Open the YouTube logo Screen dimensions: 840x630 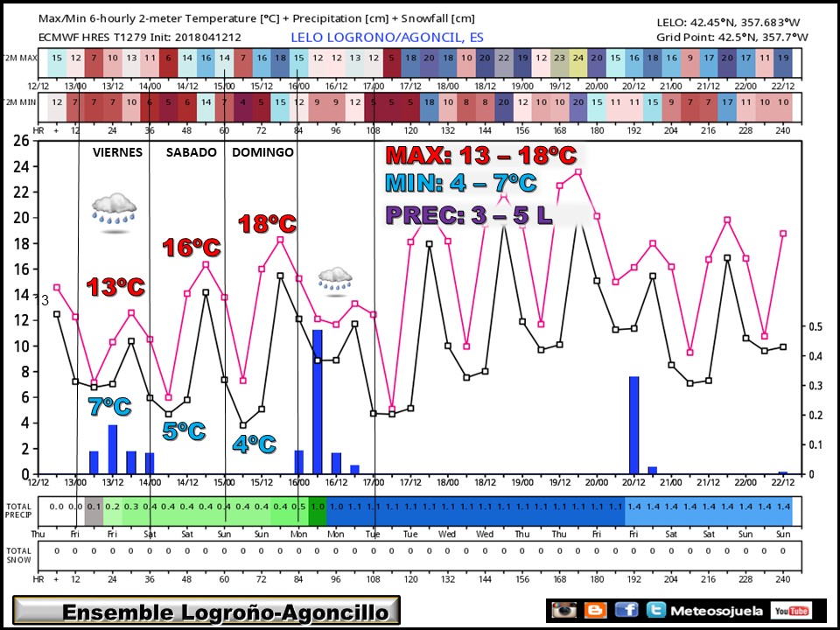791,611
